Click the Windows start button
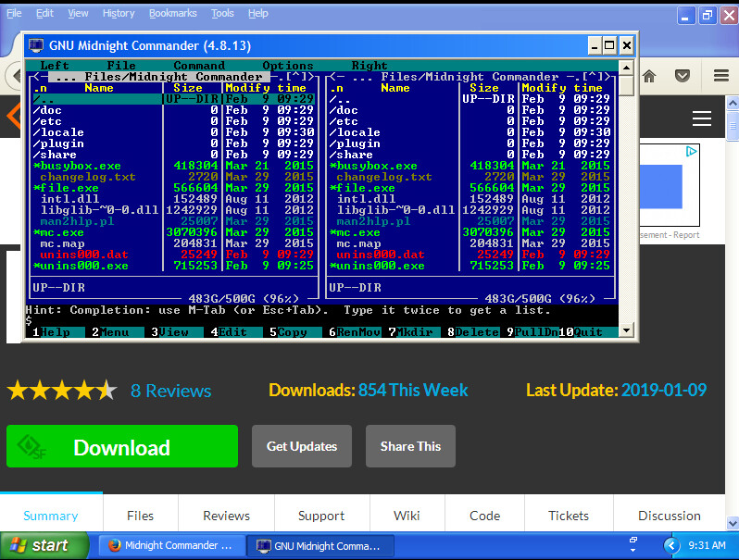This screenshot has width=739, height=560. click(43, 545)
